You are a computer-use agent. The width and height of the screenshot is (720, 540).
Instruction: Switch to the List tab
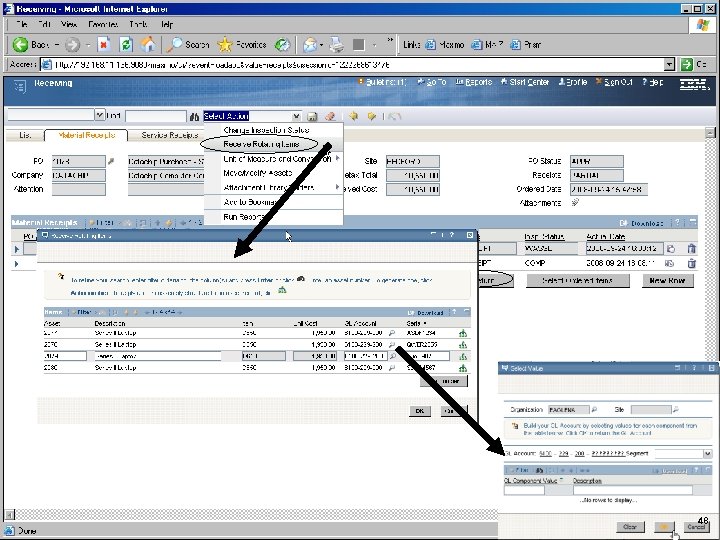click(25, 135)
